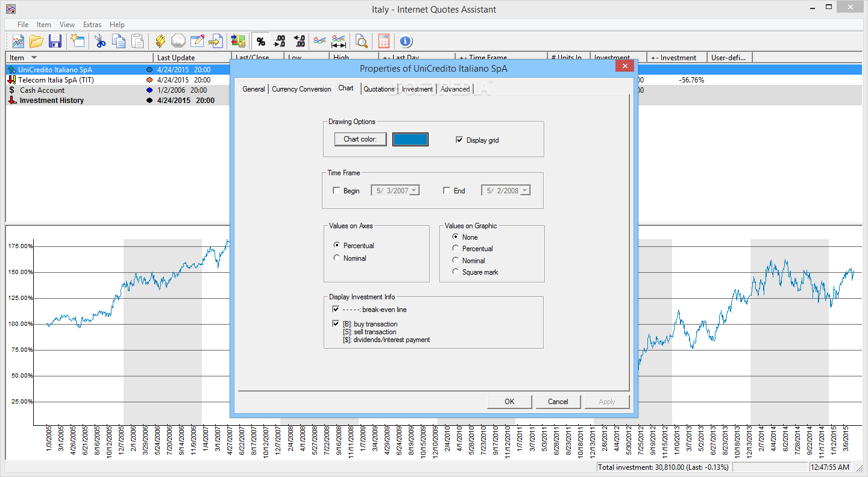Click the Cancel button

[558, 402]
